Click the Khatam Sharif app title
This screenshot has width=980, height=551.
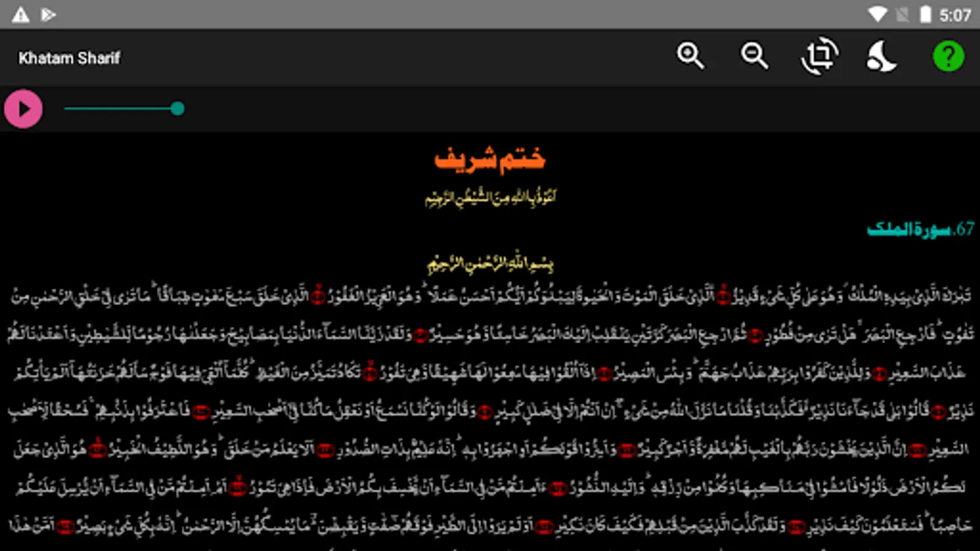pos(69,58)
